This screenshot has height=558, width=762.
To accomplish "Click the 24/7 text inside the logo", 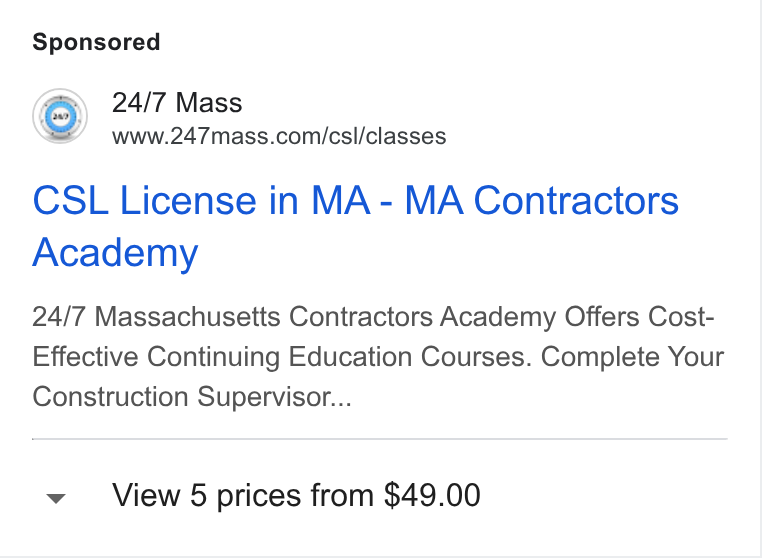I will pyautogui.click(x=60, y=116).
